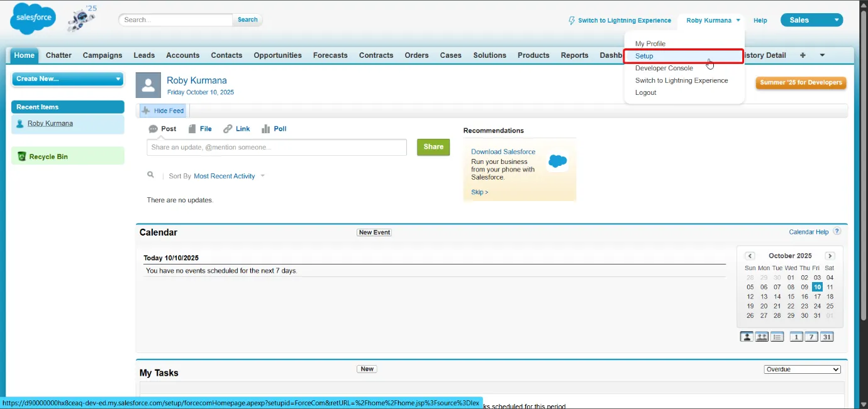Switch to Multi User calendar view icon
This screenshot has width=868, height=409.
[762, 337]
